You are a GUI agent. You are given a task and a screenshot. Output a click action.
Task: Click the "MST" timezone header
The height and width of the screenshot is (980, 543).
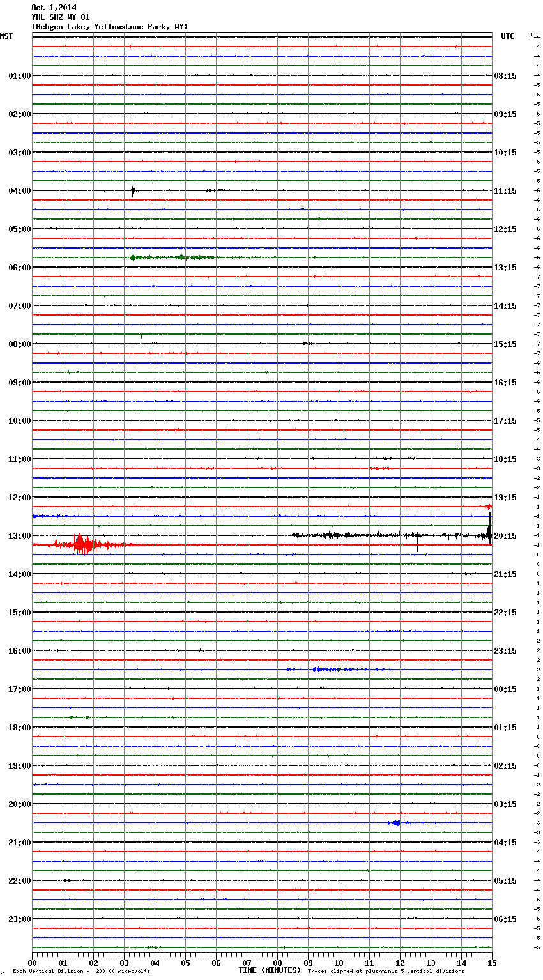pos(6,36)
